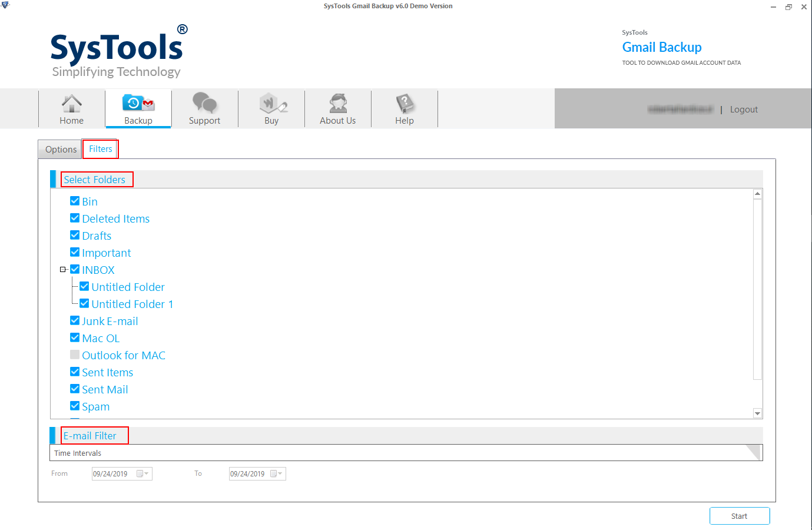Uncheck the Sent Items checkbox
The image size is (812, 530).
coord(75,372)
